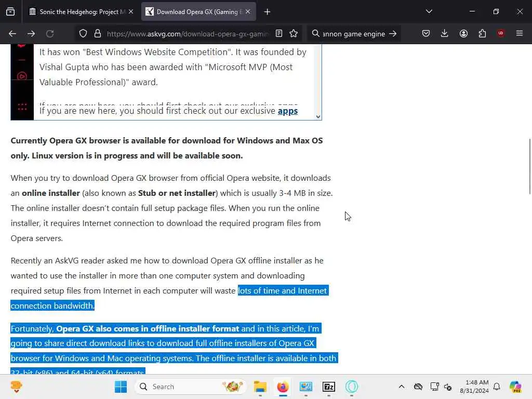Show hidden system tray icons
The image size is (532, 399).
click(402, 387)
